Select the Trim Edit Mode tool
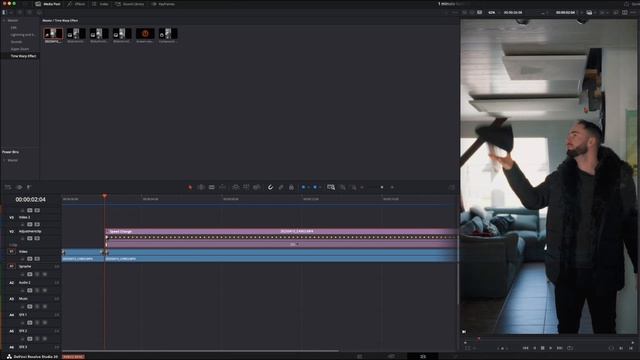Image resolution: width=640 pixels, height=360 pixels. (200, 187)
